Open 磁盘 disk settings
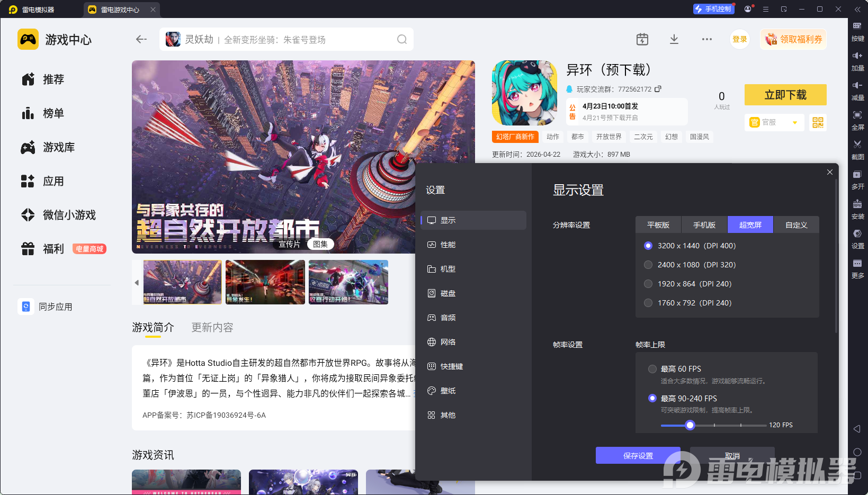Viewport: 868px width, 495px height. (x=473, y=293)
